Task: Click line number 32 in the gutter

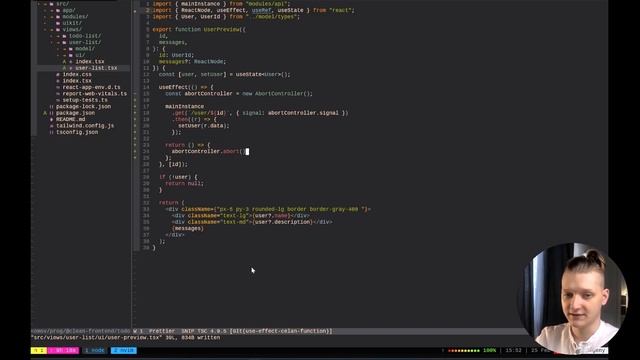Action: point(146,202)
